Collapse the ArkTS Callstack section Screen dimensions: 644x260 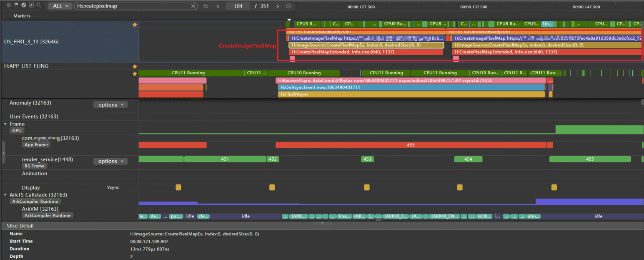[5, 195]
